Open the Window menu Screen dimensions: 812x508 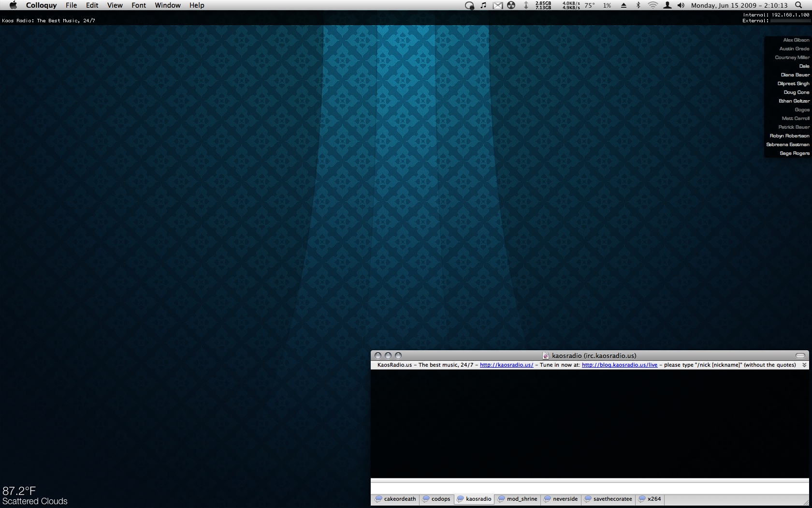click(168, 5)
